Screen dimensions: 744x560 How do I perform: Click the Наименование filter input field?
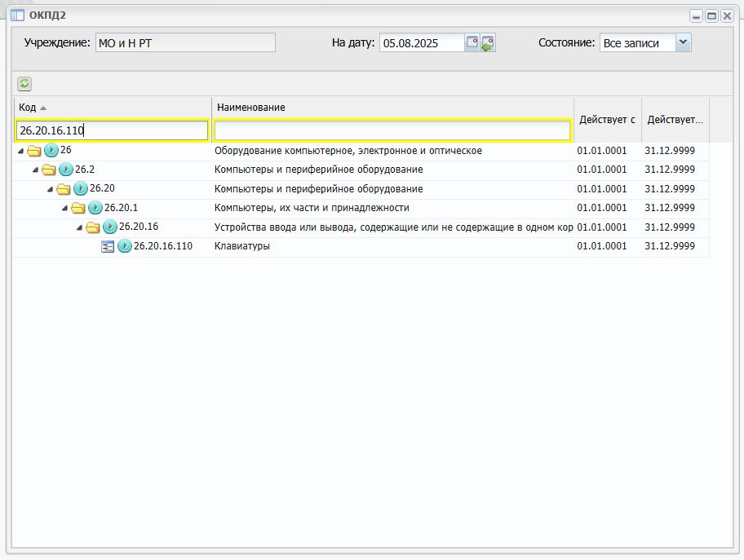(x=392, y=130)
